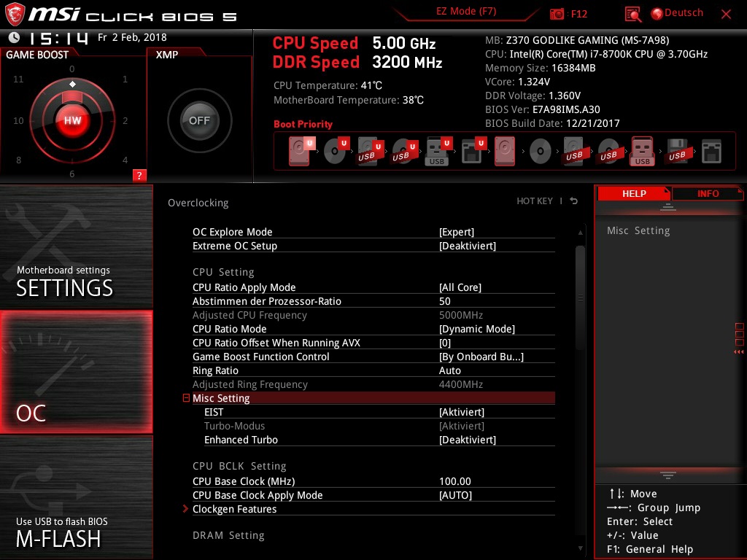Click the F12 screenshot camera icon
This screenshot has width=747, height=560.
[x=557, y=14]
